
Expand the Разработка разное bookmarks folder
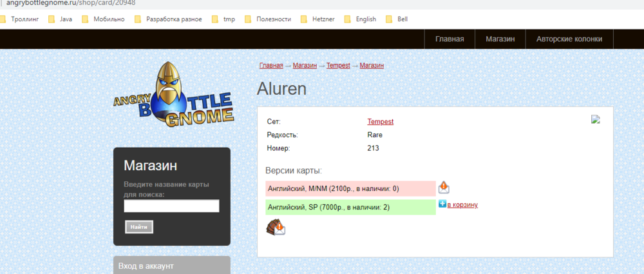pyautogui.click(x=167, y=19)
